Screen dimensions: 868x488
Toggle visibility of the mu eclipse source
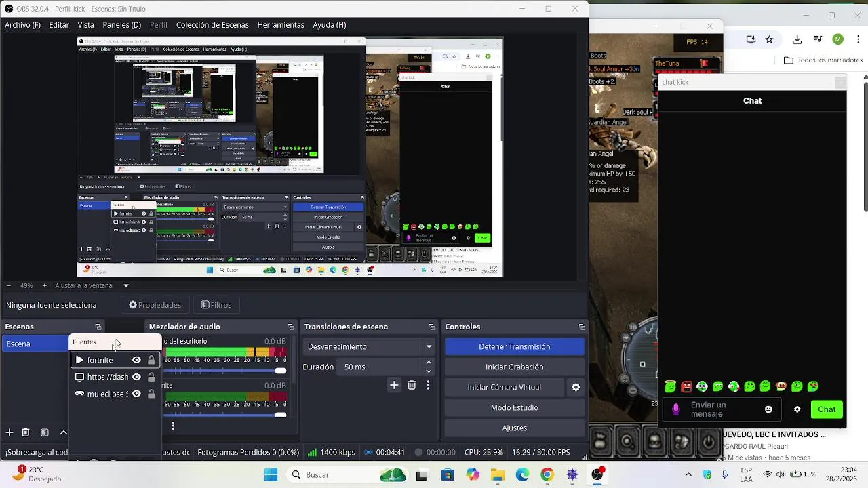pos(136,394)
